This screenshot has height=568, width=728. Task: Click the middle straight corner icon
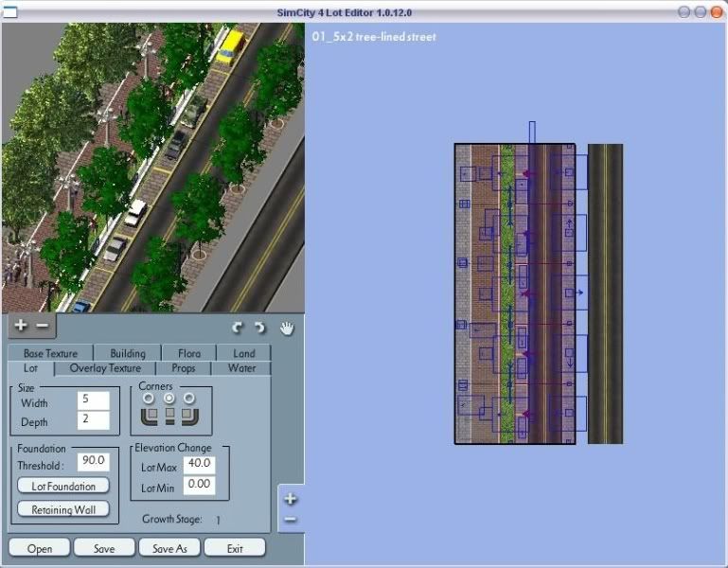tap(169, 417)
